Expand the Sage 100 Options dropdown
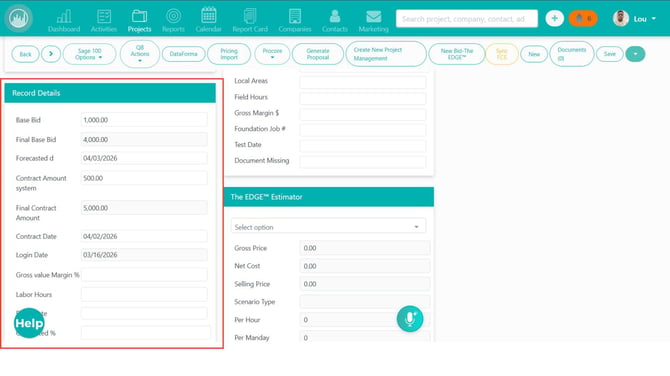Viewport: 670px width, 376px height. point(89,54)
